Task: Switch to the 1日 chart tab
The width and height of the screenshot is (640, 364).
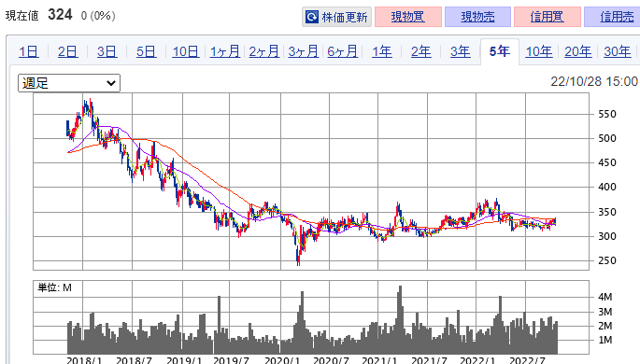Action: click(29, 51)
